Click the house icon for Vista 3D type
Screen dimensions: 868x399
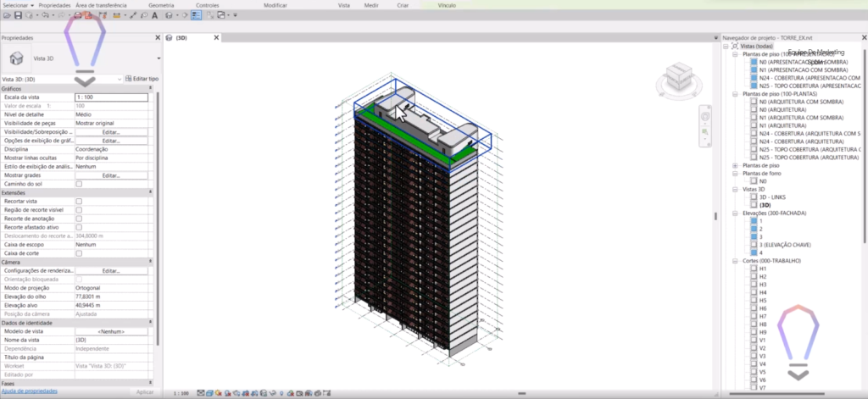pyautogui.click(x=17, y=58)
